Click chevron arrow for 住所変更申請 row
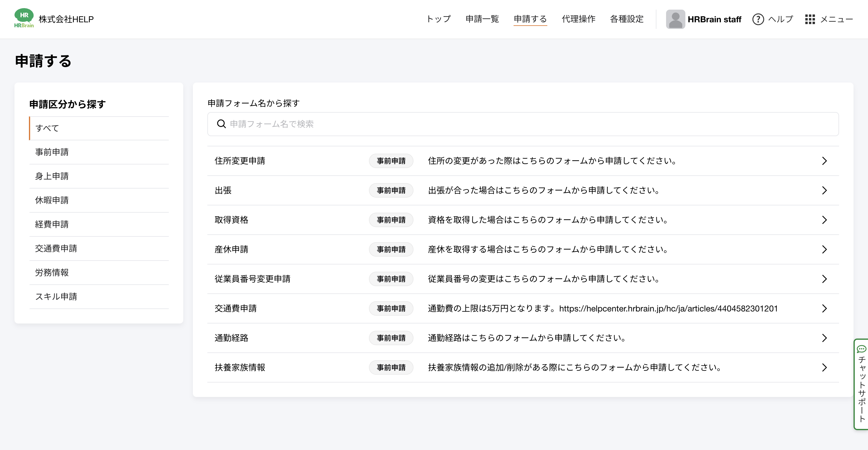Screen dimensions: 868x450 [824, 161]
